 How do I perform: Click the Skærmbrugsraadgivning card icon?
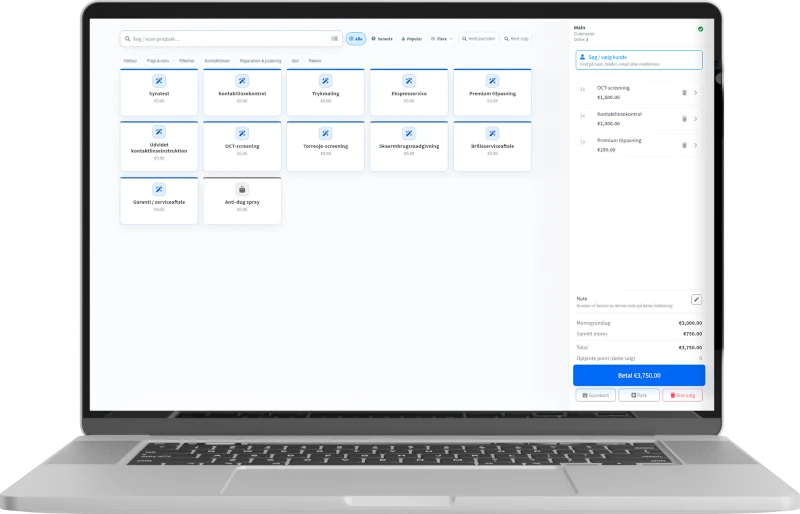[x=409, y=133]
